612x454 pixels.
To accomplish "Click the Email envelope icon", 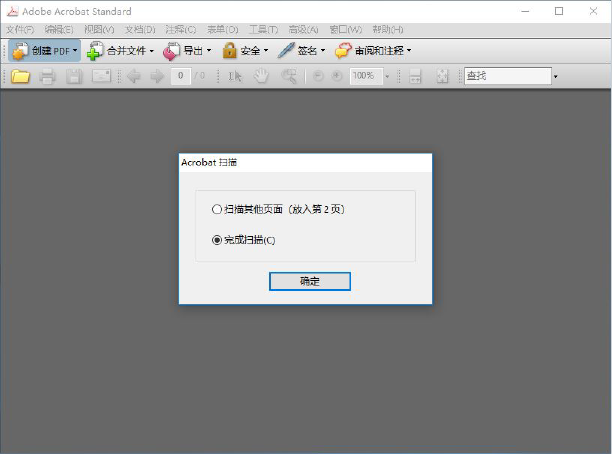I will click(101, 76).
